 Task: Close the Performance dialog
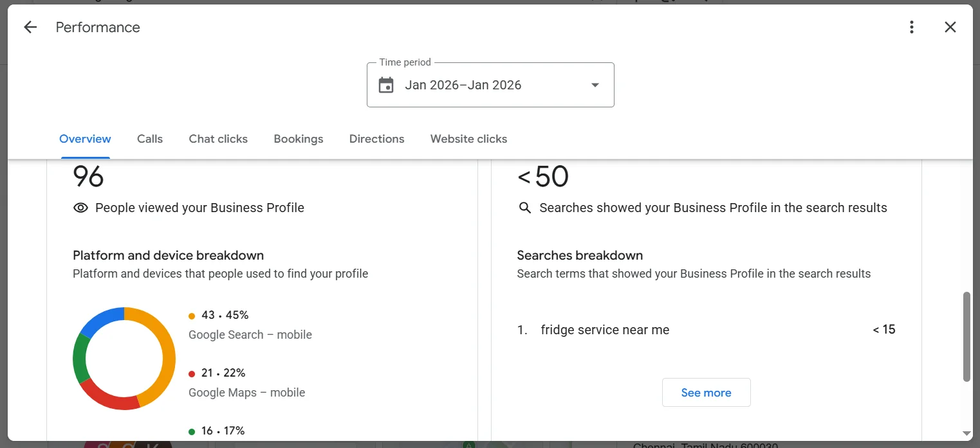coord(950,27)
